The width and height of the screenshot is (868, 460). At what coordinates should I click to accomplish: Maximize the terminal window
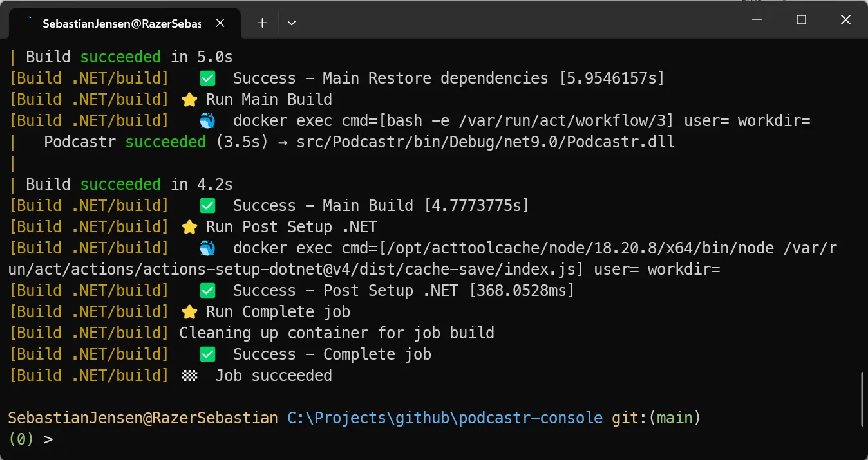click(x=801, y=20)
